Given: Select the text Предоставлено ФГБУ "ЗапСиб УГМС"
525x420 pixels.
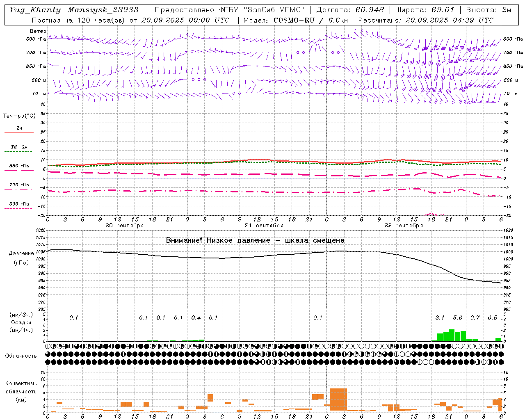Looking at the screenshot, I should coord(230,10).
